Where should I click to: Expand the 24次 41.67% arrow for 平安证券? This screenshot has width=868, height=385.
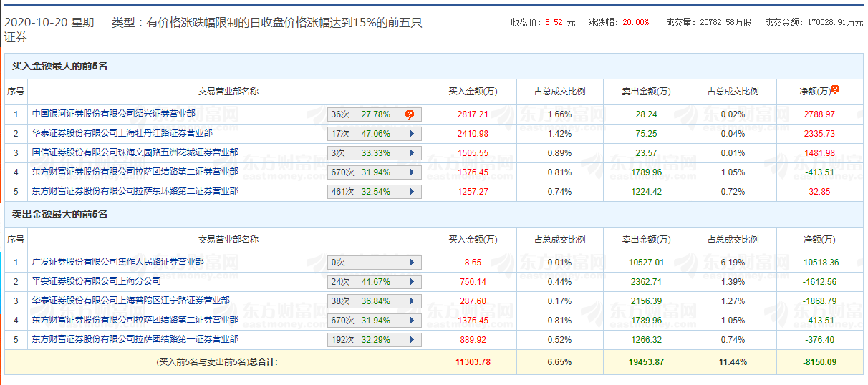412,282
